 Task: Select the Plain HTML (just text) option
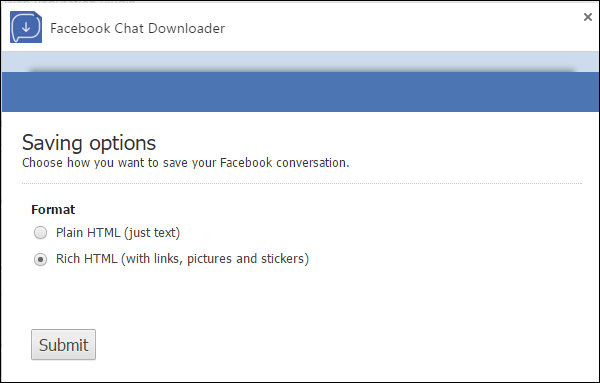[x=41, y=233]
